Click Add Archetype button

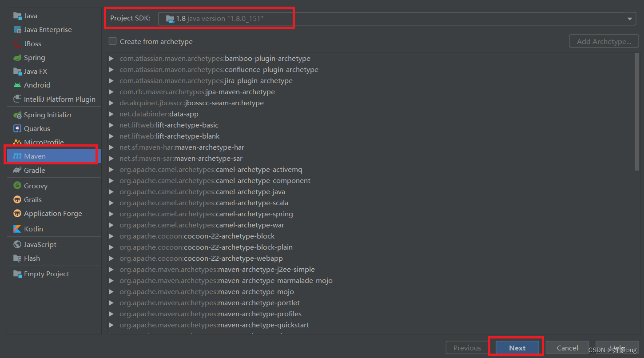point(604,41)
